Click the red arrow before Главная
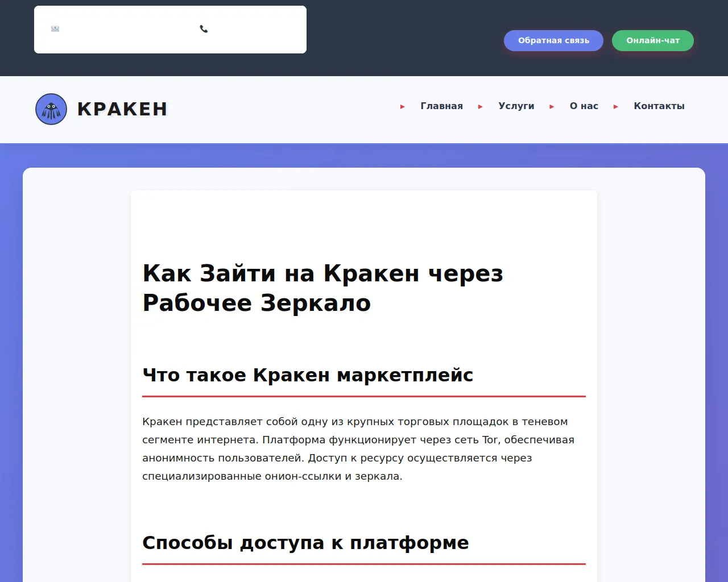Image resolution: width=728 pixels, height=582 pixels. [403, 107]
